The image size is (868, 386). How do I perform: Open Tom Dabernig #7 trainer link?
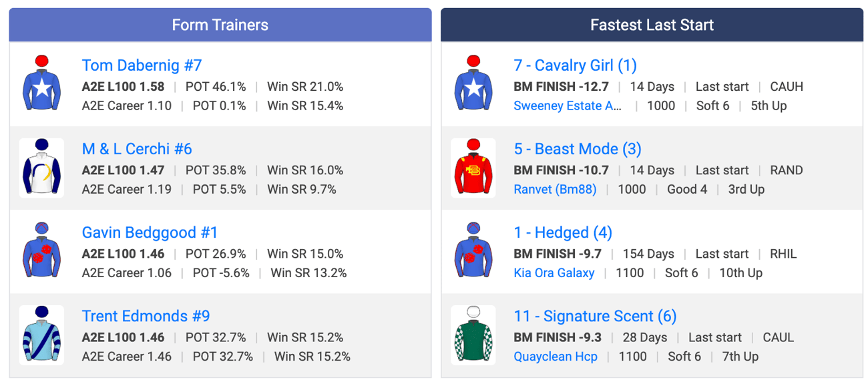point(142,65)
